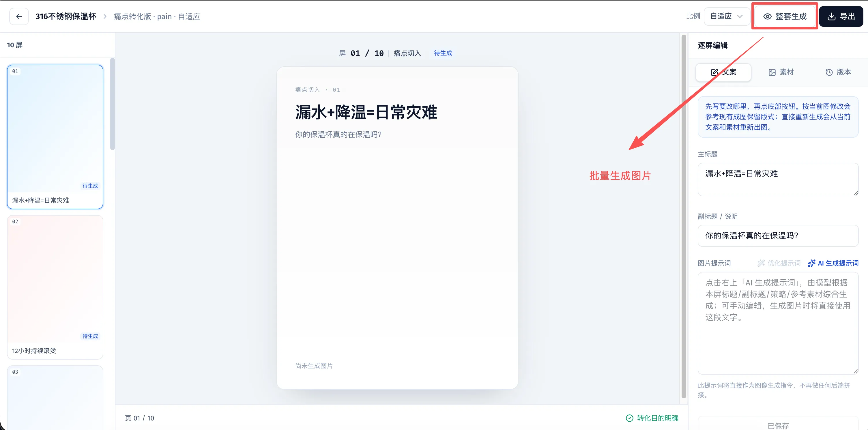Click the sparkle AI 生成提示词 icon
The height and width of the screenshot is (430, 868).
point(811,263)
